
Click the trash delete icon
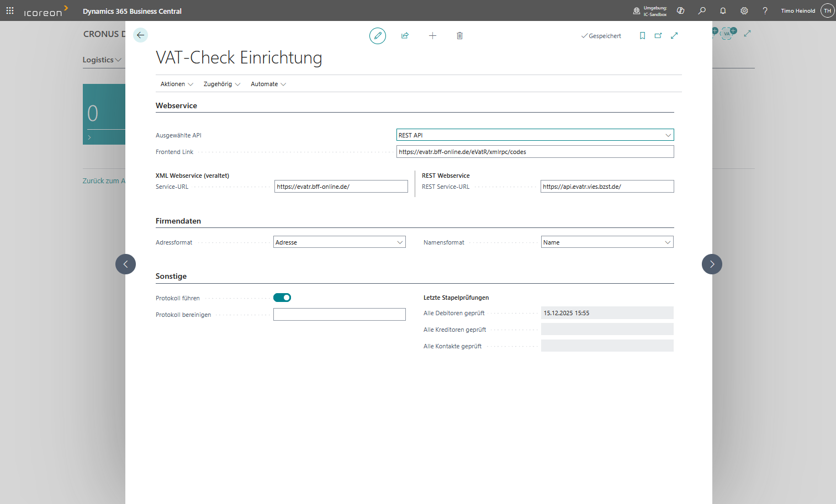point(459,36)
